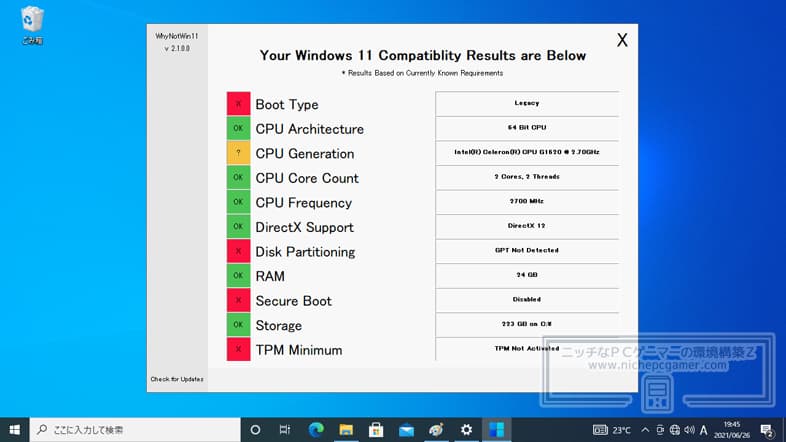Click the DirectX Support OK indicator

pyautogui.click(x=238, y=227)
